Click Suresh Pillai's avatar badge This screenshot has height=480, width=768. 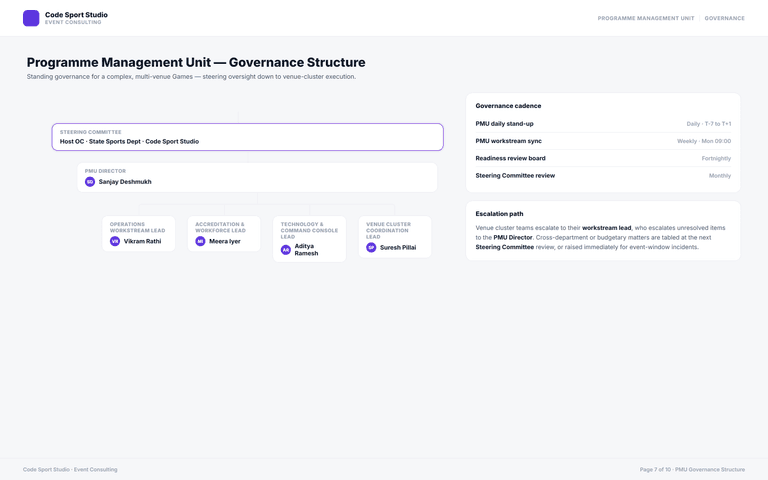[371, 247]
